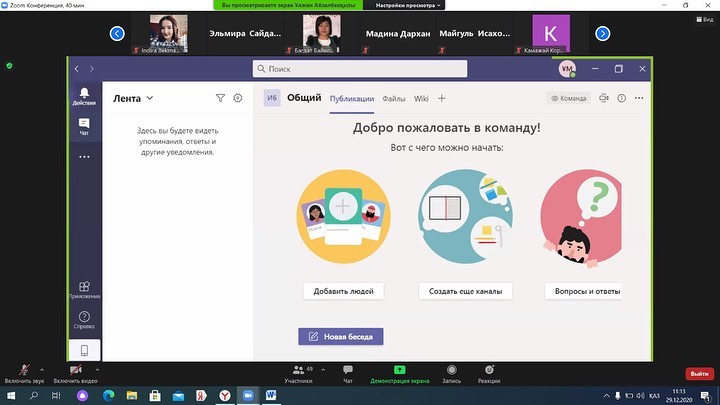Click the filter funnel icon in feed
This screenshot has height=405, width=720.
tap(220, 98)
